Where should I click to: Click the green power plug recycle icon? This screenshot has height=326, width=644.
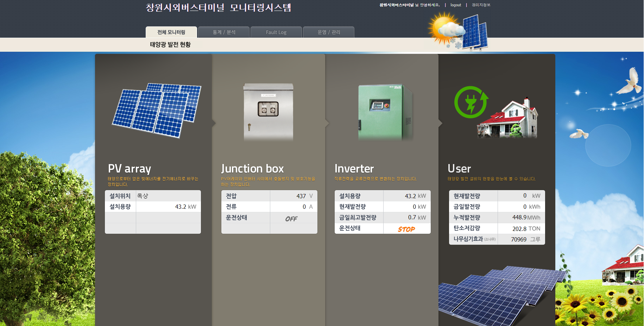tap(471, 102)
